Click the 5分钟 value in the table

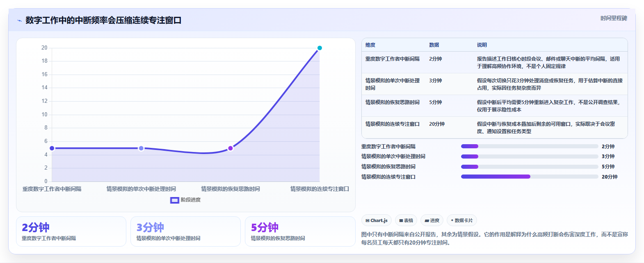pos(436,102)
